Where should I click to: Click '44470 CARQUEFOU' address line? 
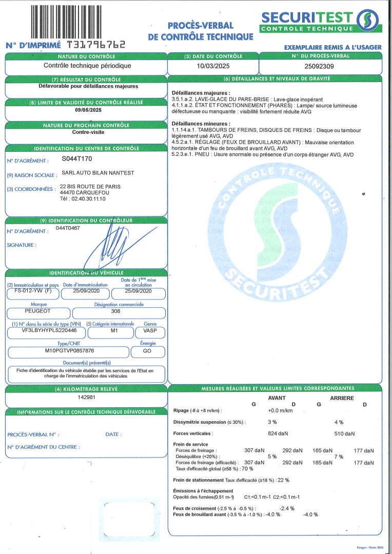tap(85, 192)
